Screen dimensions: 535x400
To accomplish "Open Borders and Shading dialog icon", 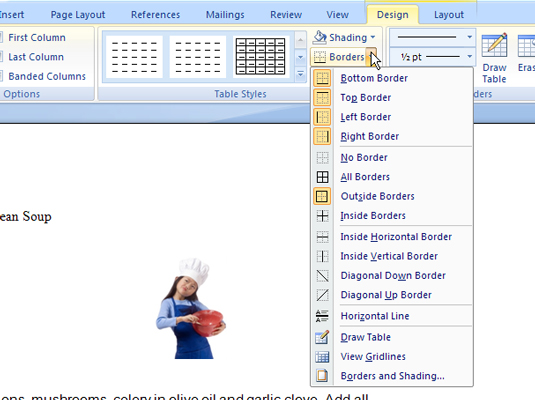I will click(322, 376).
